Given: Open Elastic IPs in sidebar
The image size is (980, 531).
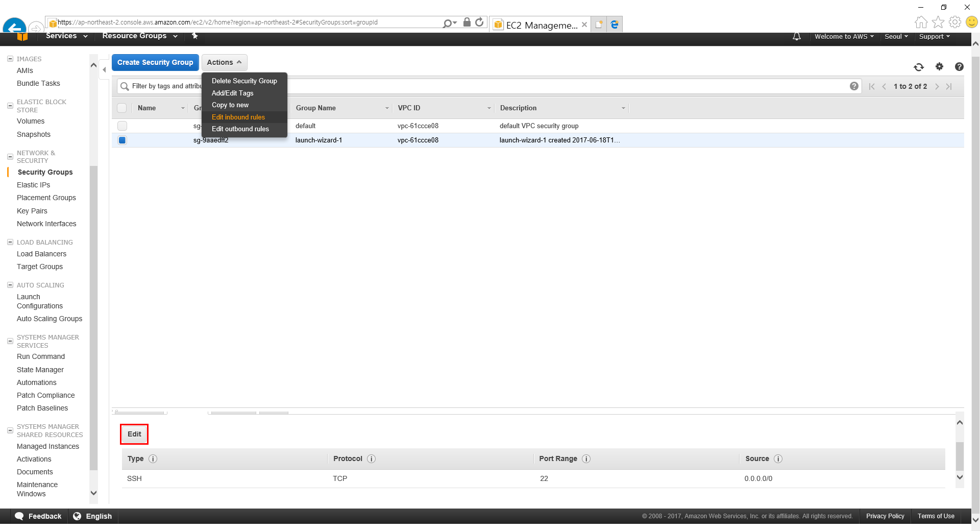Looking at the screenshot, I should tap(34, 185).
